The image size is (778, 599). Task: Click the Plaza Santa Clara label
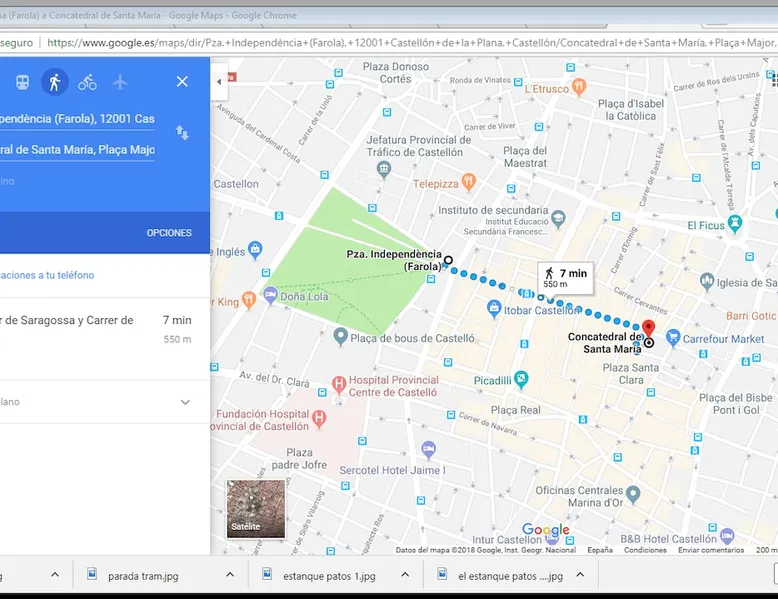631,374
